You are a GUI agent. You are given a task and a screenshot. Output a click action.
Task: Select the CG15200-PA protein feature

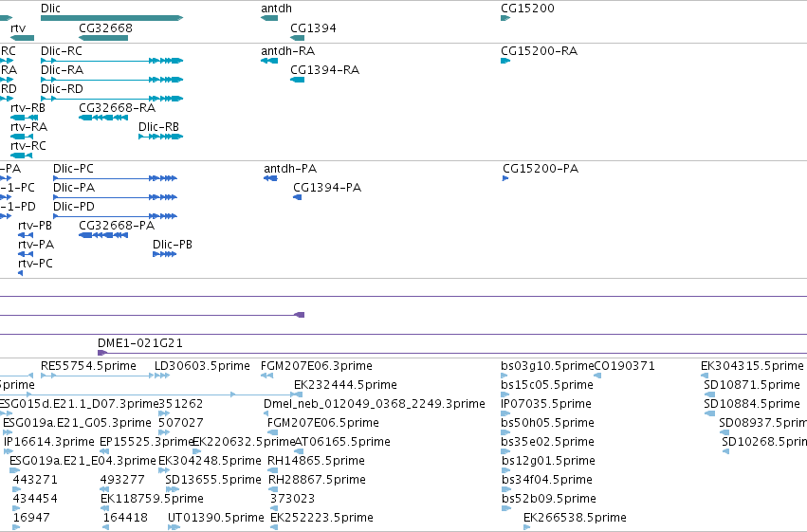tap(505, 178)
